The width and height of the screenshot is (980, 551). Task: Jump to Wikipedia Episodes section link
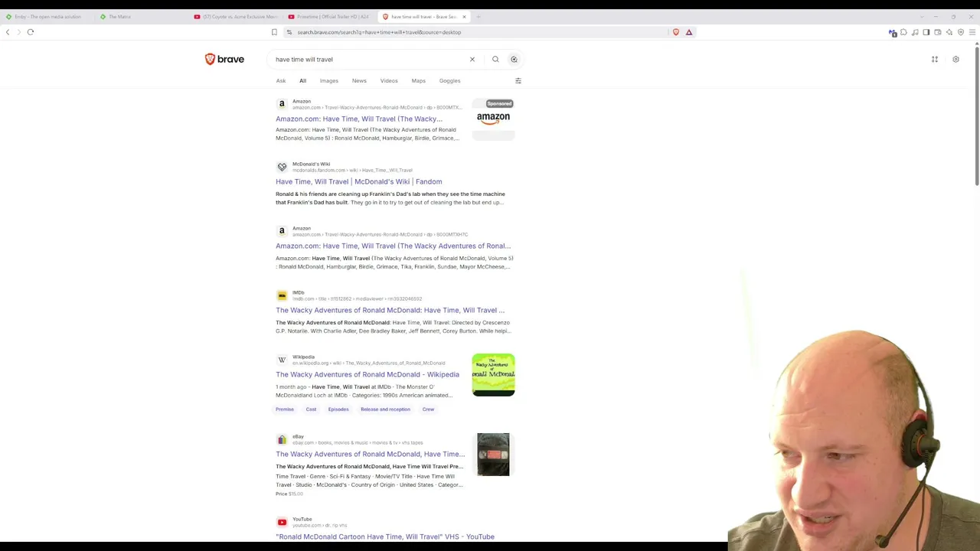[x=338, y=409]
